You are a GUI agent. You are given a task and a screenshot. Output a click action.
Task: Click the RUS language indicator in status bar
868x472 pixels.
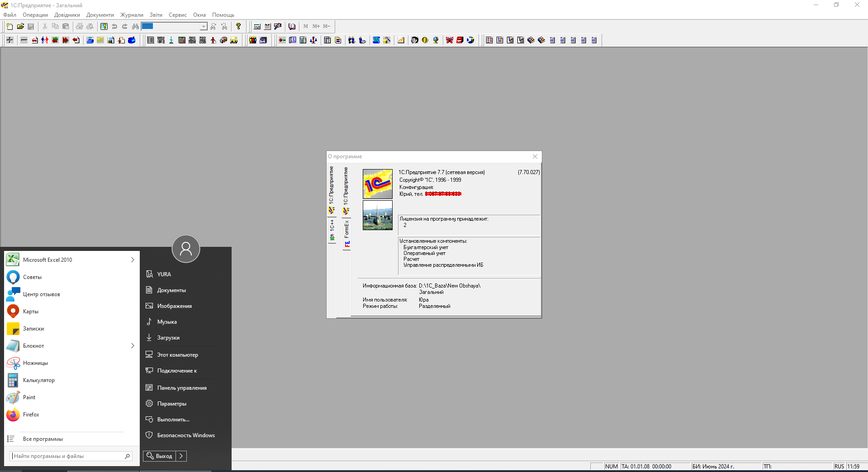[840, 467]
